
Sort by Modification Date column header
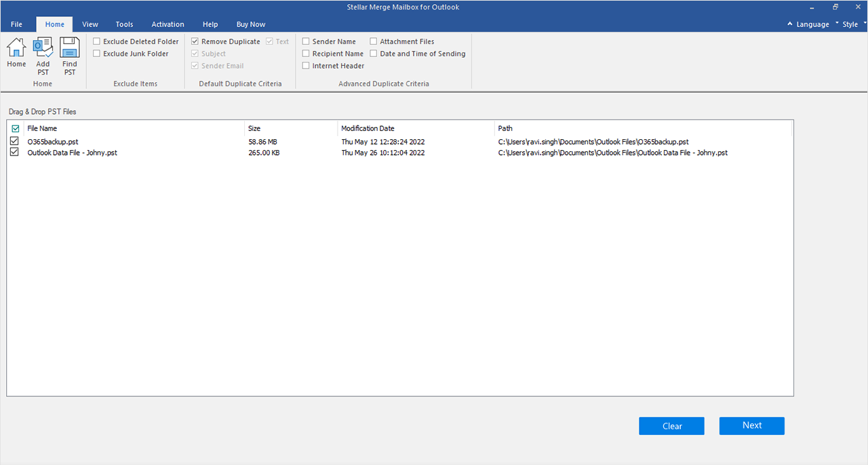pyautogui.click(x=368, y=128)
